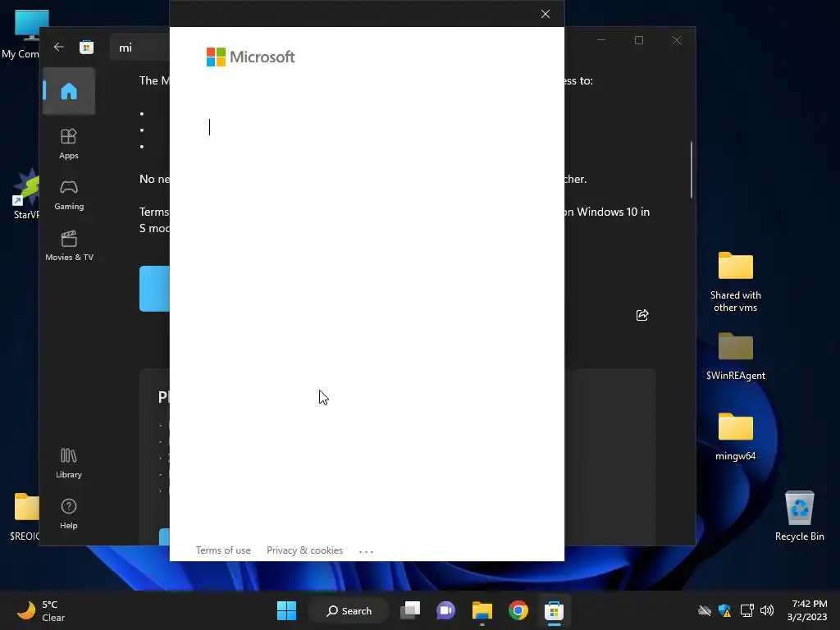
Task: Click the blue button on Store page
Action: (x=154, y=288)
